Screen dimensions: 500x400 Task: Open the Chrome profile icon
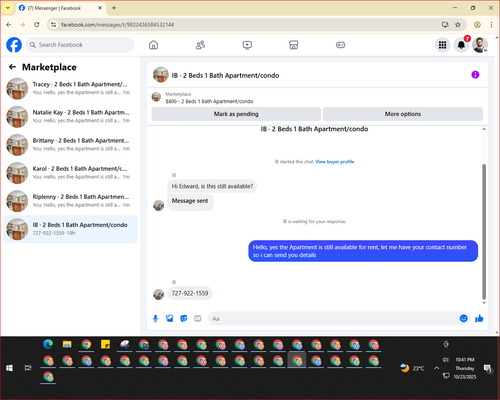(x=477, y=24)
